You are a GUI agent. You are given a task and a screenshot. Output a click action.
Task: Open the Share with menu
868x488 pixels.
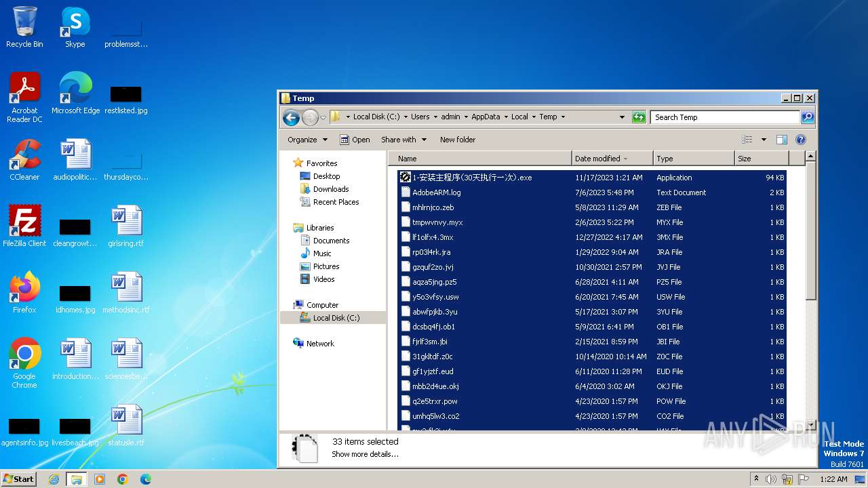click(404, 140)
